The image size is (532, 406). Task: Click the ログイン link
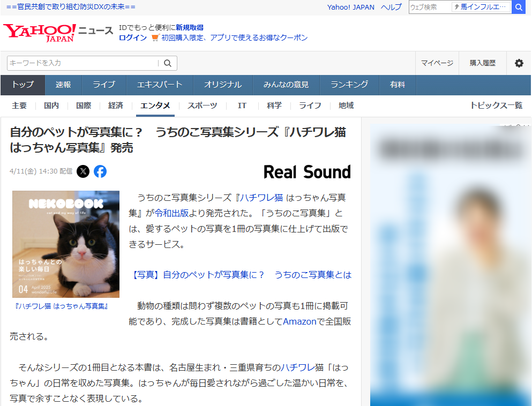(x=132, y=37)
